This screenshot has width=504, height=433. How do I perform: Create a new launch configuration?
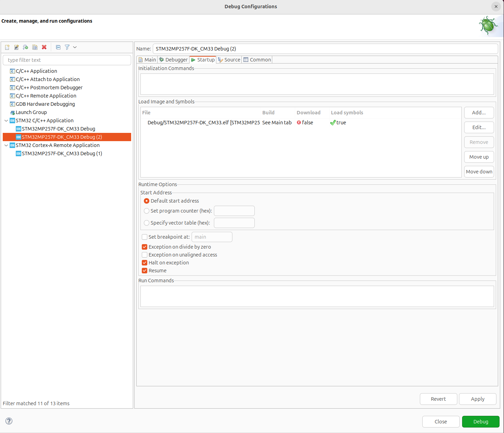(7, 47)
